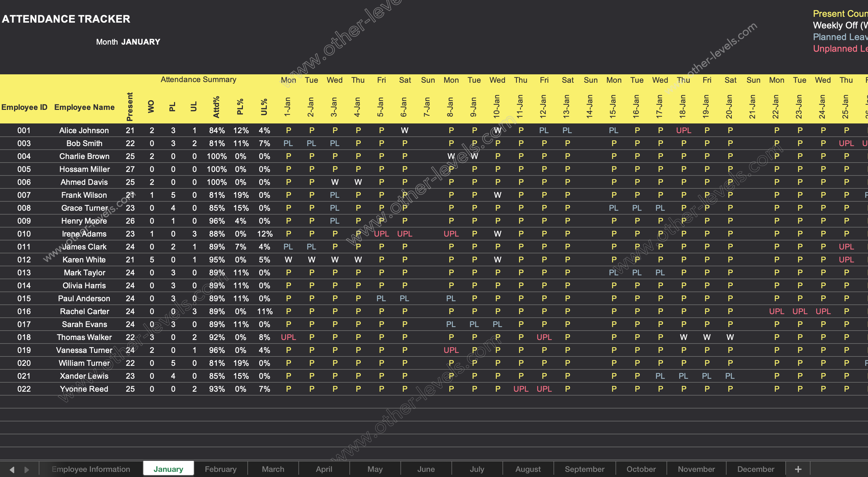Select the Mark Taylor name cell
The image size is (868, 477).
tap(85, 272)
